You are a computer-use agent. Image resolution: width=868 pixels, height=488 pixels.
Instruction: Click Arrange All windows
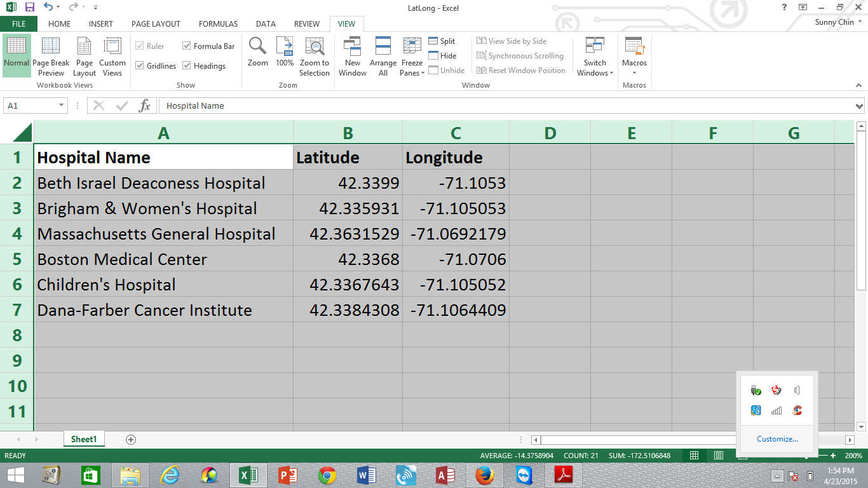tap(383, 55)
